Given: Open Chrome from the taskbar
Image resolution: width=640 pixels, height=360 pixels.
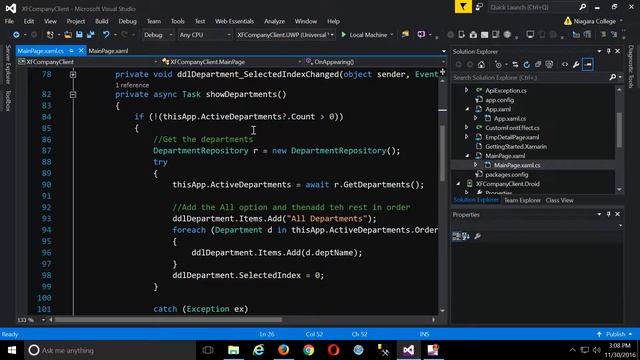Looking at the screenshot, I should (309, 350).
